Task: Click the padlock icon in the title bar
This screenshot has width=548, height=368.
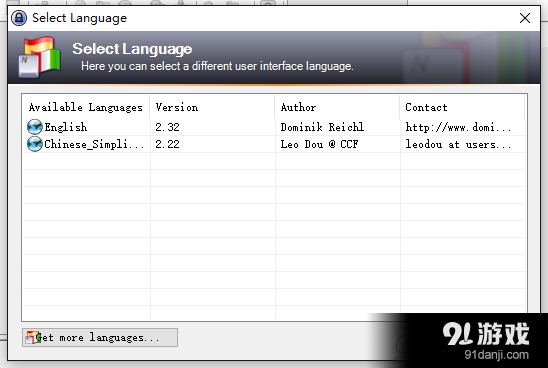Action: (x=19, y=18)
